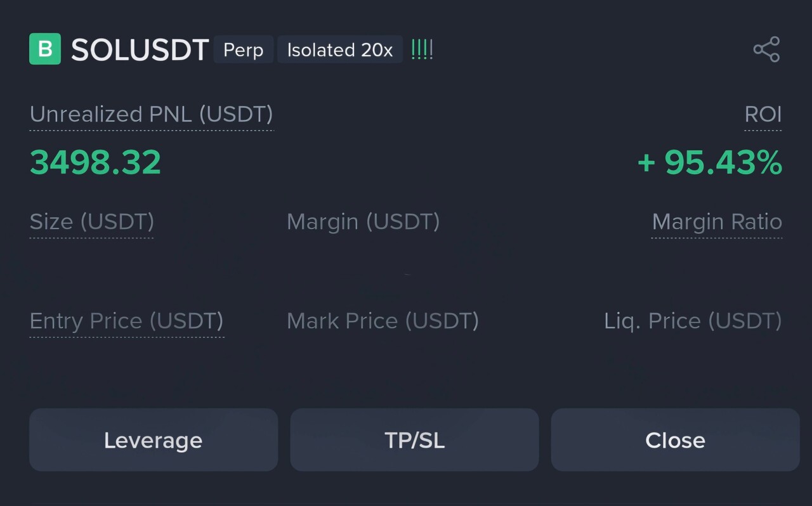Open the SOLUSDT pair title

tap(140, 50)
